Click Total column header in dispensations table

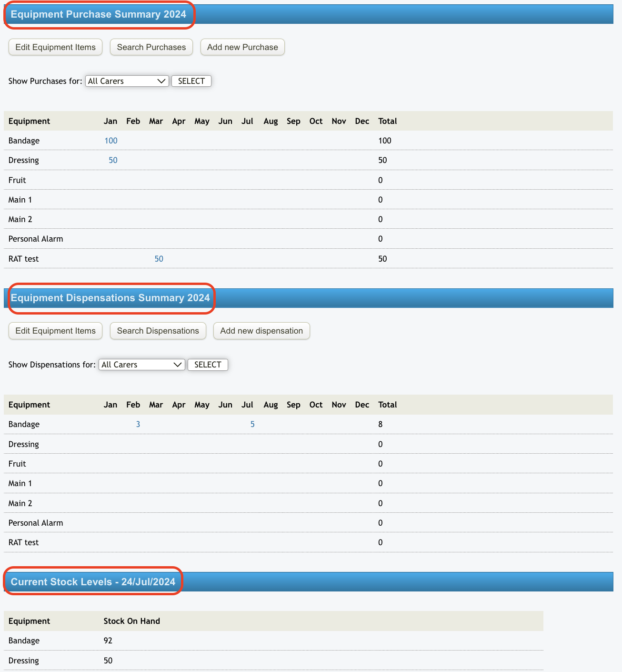[x=388, y=405]
